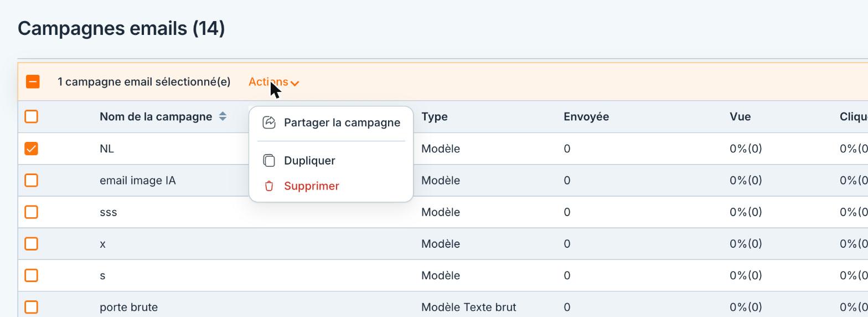The image size is (868, 317).
Task: Check the email image IA checkbox
Action: [32, 180]
